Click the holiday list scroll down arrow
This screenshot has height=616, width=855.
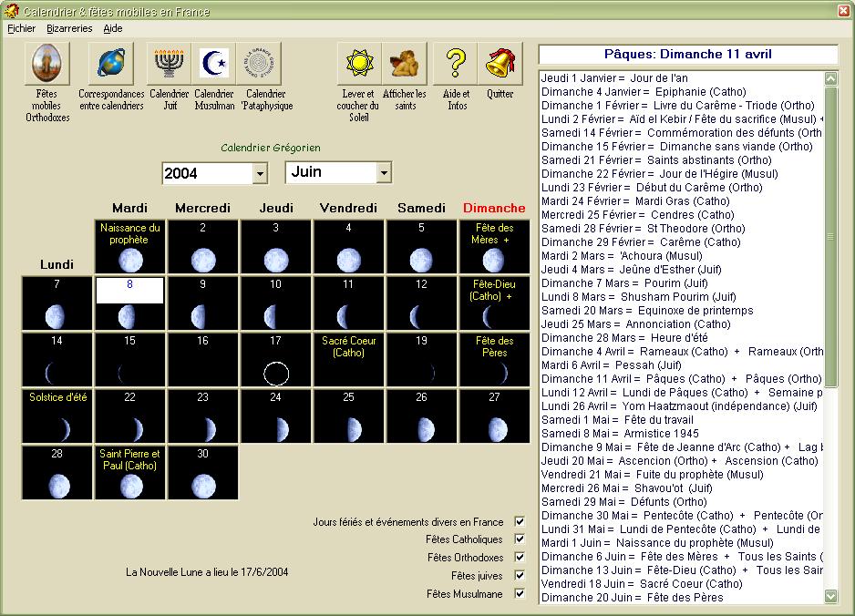[x=830, y=596]
